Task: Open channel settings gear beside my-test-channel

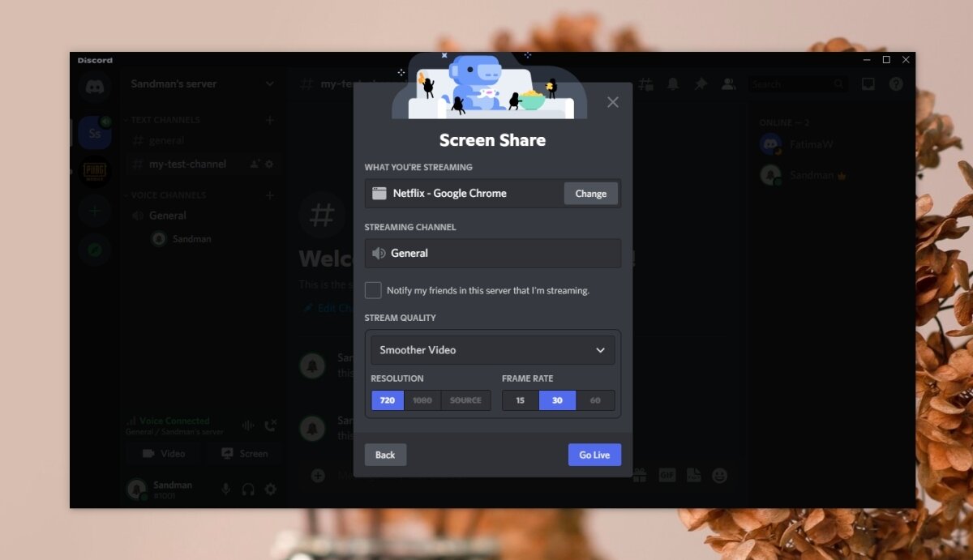Action: (269, 164)
